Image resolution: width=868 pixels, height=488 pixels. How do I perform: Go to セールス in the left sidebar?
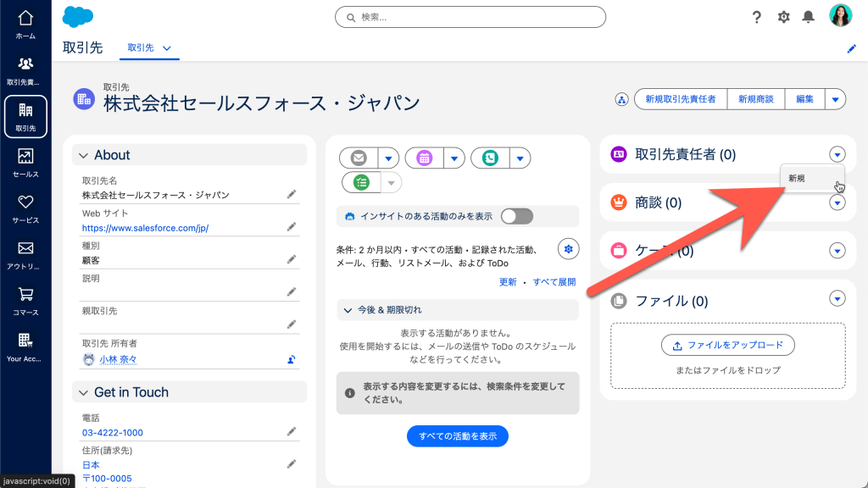(25, 163)
